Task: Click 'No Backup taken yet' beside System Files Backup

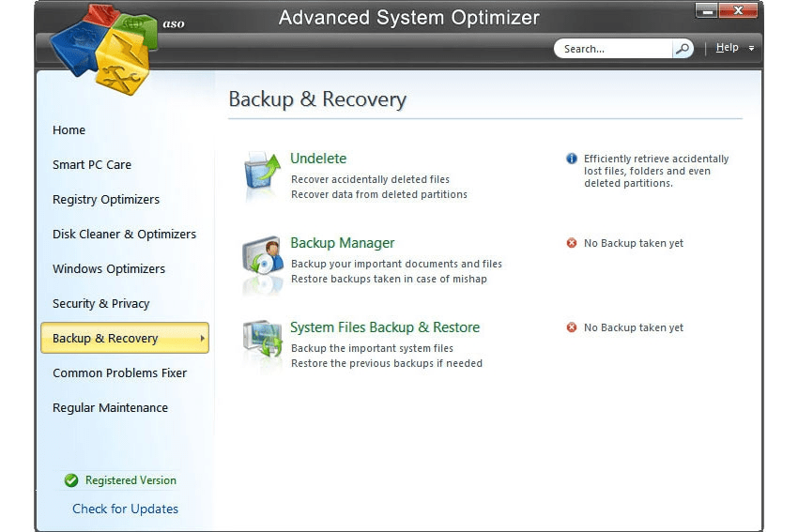Action: (x=633, y=327)
